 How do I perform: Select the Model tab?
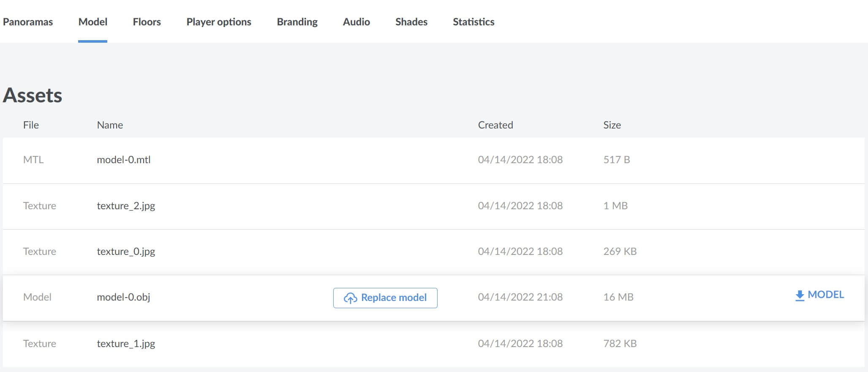click(x=93, y=22)
